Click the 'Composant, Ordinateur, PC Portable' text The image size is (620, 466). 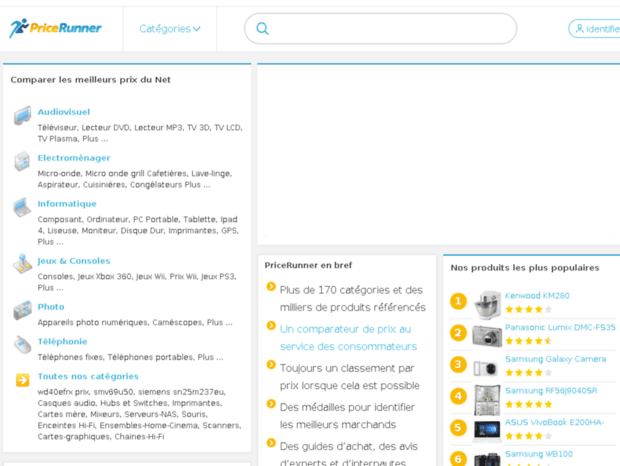click(x=138, y=230)
